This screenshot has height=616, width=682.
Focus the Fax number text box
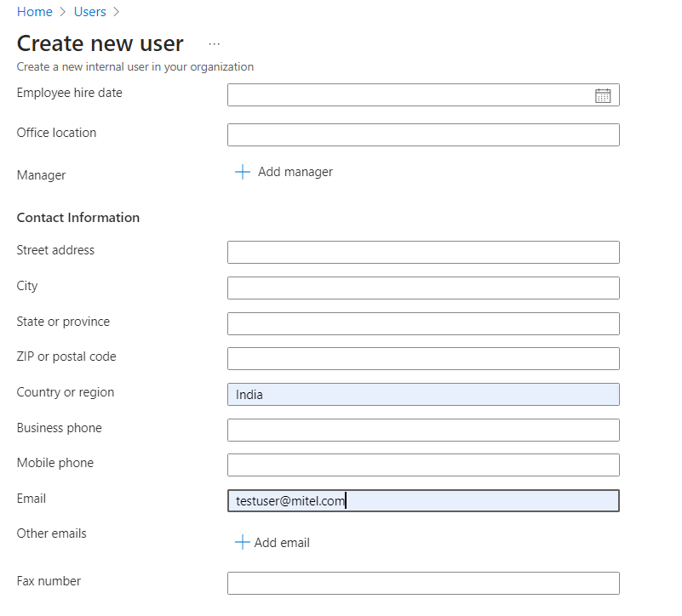pos(423,584)
